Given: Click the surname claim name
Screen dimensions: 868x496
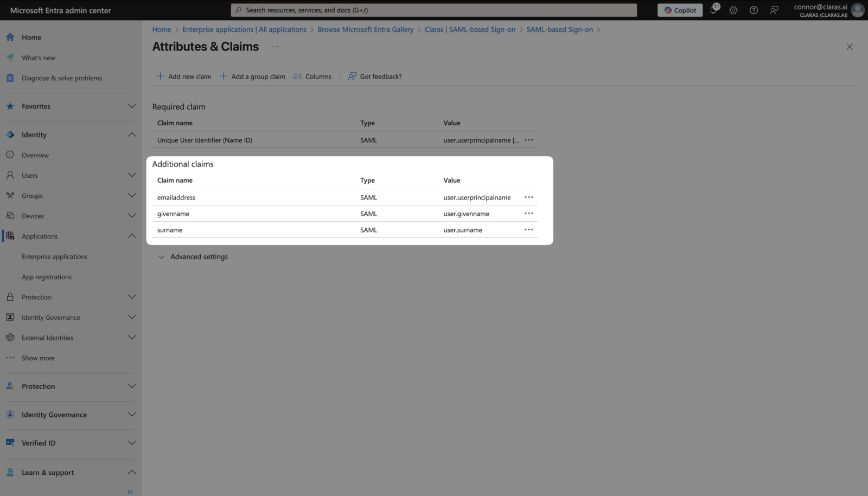Looking at the screenshot, I should point(170,230).
